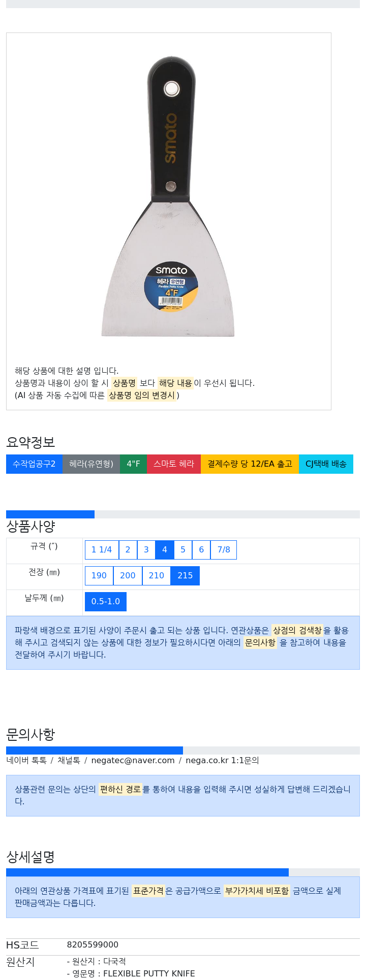Viewport: 366px width, 980px height.
Task: Click the negatec@naver.com contact text
Action: [133, 760]
